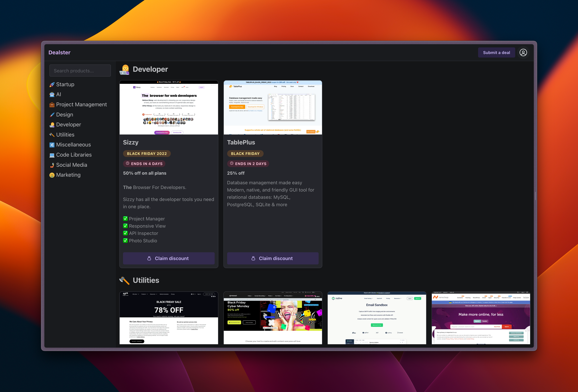This screenshot has height=392, width=578.
Task: Click the Utilities section heading text
Action: pos(146,280)
